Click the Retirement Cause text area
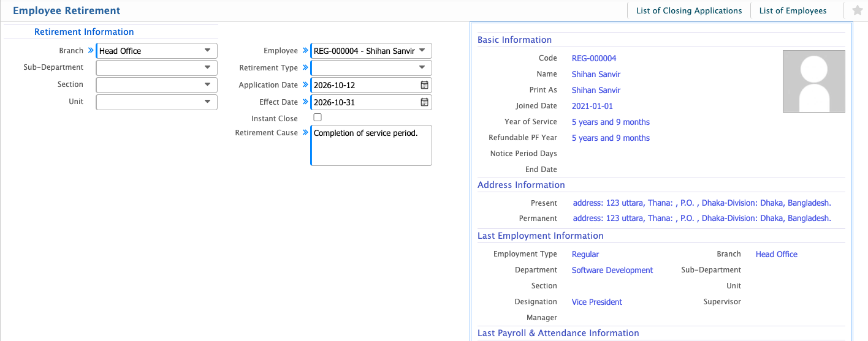 tap(371, 146)
